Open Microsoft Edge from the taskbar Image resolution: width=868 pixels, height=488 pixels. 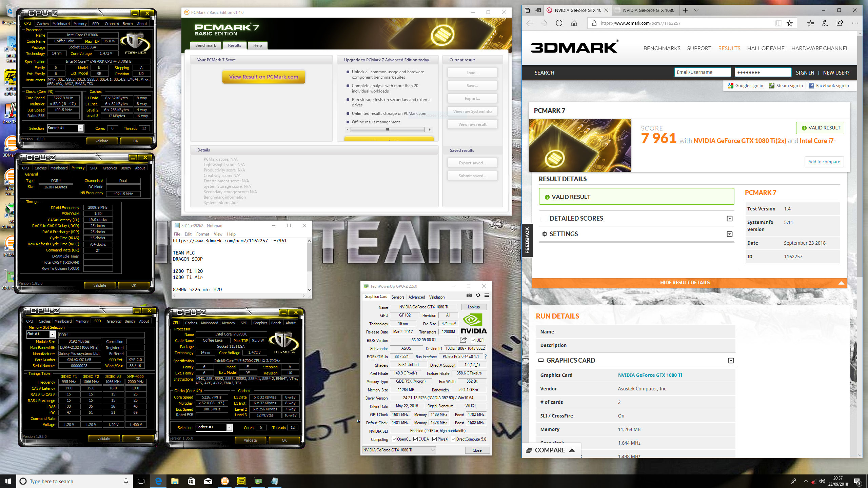158,481
